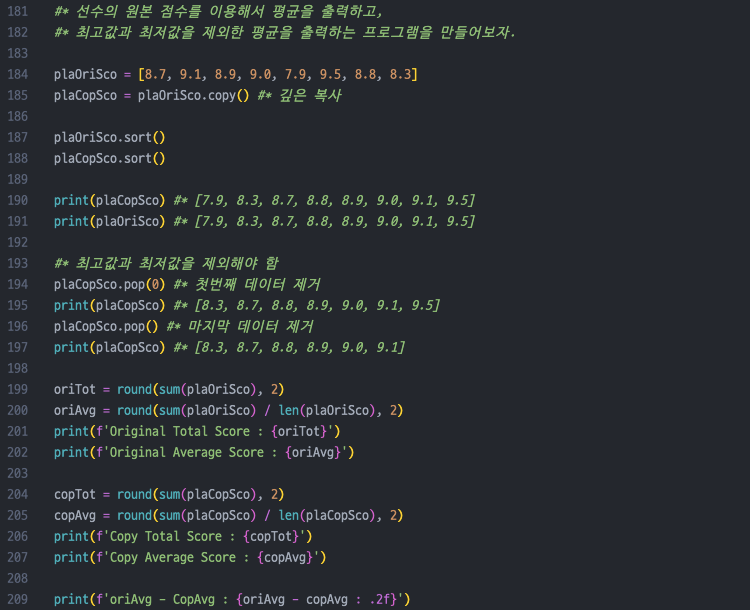
Task: Click the '첫번째 데이터 제거' comment
Action: point(257,284)
